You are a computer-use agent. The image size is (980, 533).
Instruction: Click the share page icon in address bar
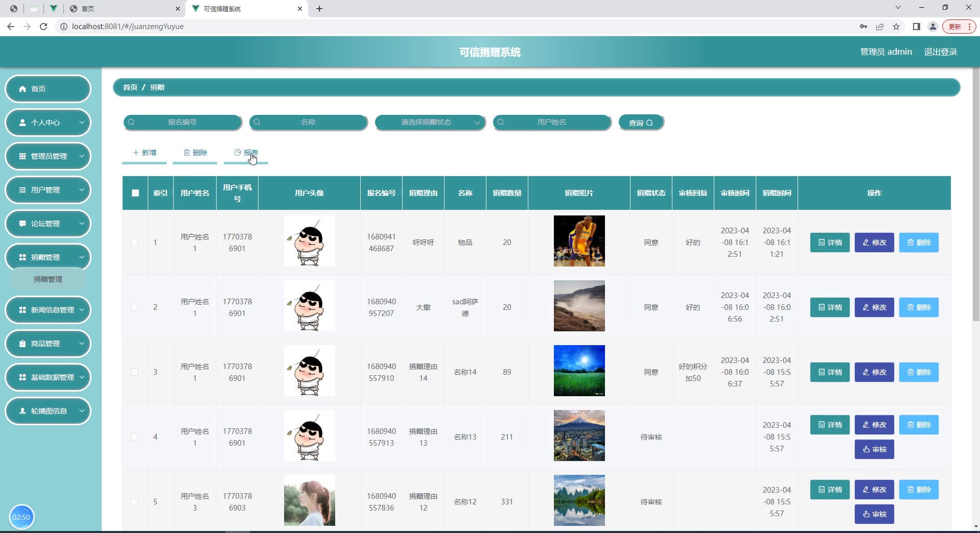(x=880, y=27)
